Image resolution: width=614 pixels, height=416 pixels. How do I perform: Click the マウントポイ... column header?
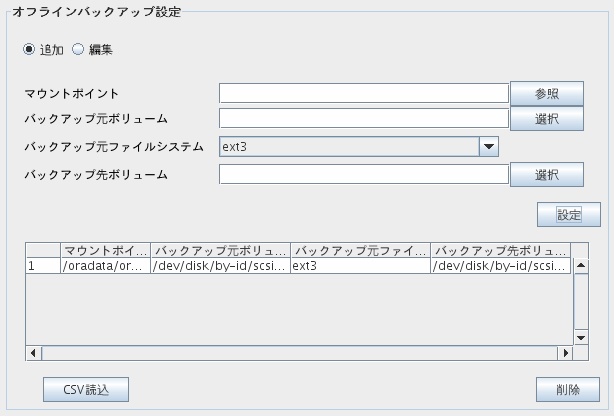click(x=105, y=250)
